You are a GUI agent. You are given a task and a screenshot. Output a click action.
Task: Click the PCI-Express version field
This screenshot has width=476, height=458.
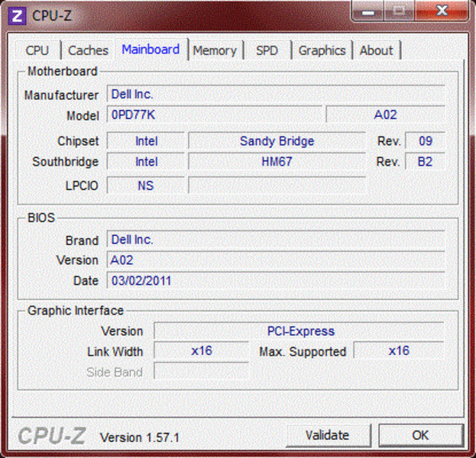pyautogui.click(x=299, y=331)
